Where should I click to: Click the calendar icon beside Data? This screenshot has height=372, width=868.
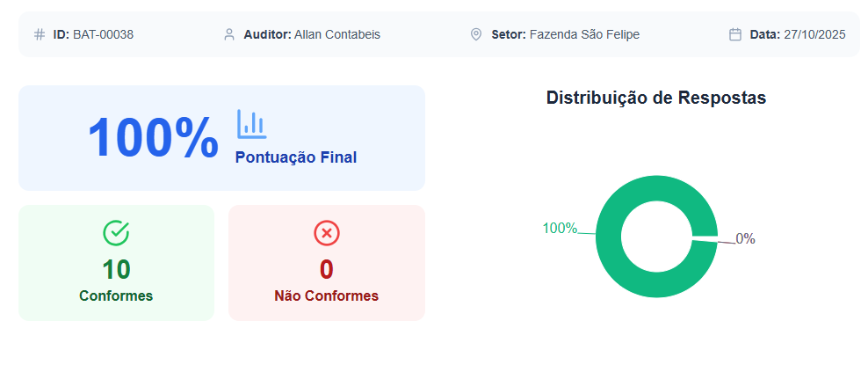click(x=735, y=34)
